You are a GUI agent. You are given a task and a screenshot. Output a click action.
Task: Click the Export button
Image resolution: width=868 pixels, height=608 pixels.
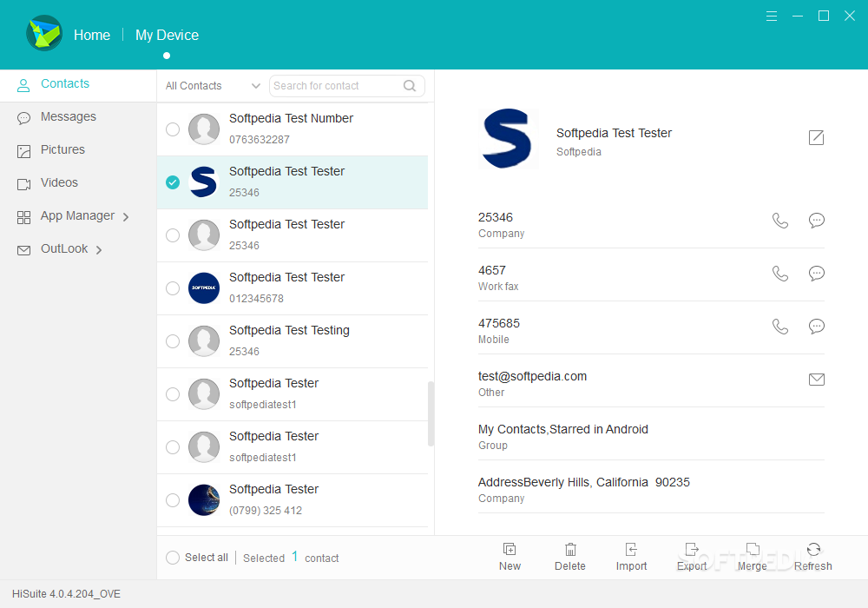(x=692, y=557)
